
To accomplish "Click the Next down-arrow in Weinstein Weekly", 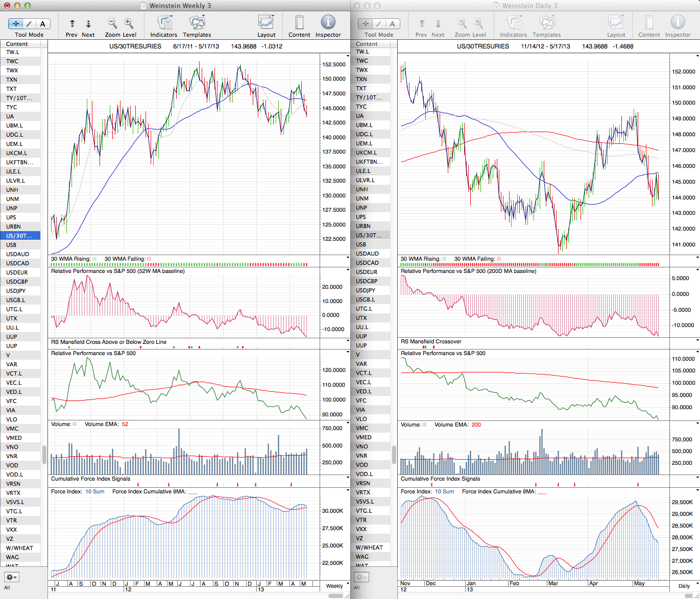I will 88,23.
